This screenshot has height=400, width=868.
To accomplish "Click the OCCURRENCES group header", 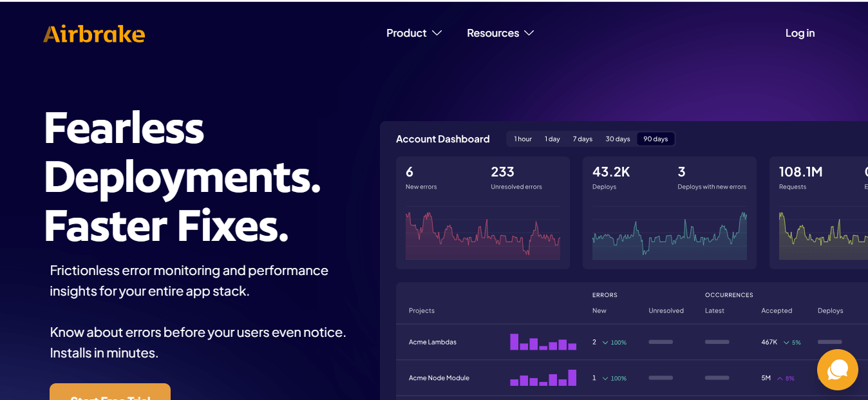I will pos(729,295).
